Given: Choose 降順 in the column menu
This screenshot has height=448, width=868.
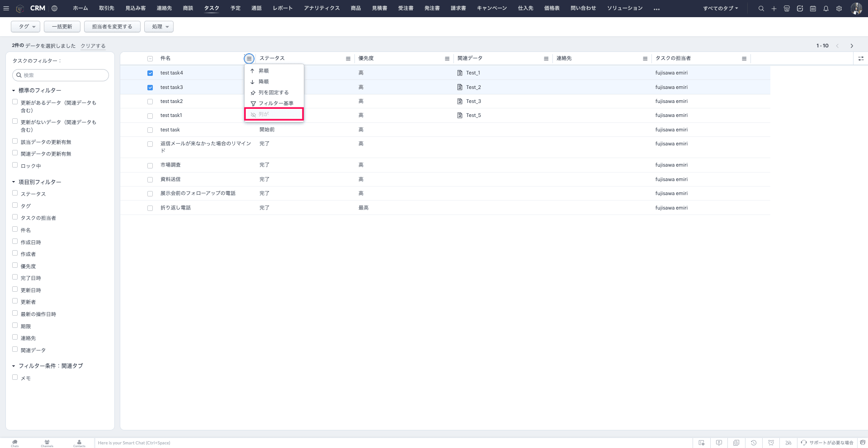Looking at the screenshot, I should click(274, 82).
